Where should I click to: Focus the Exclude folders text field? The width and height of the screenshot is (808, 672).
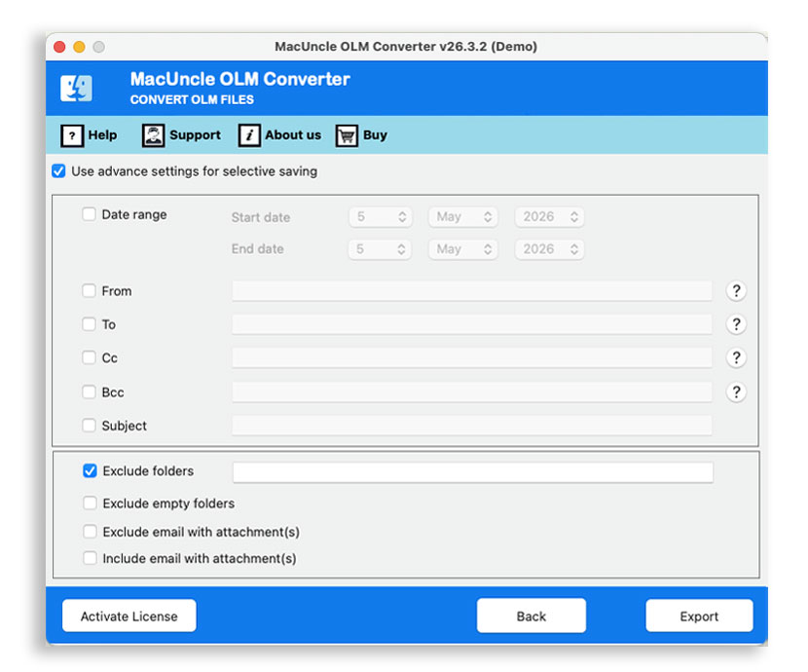coord(473,472)
